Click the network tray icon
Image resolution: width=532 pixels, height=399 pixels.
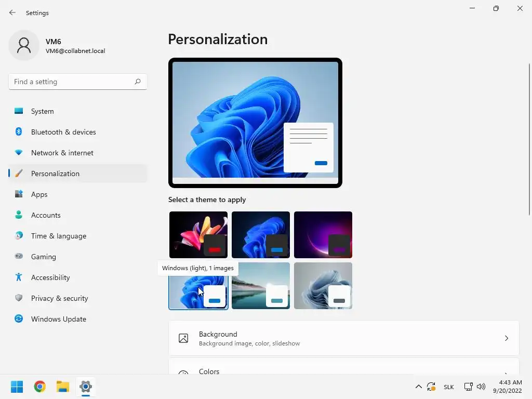click(x=468, y=387)
